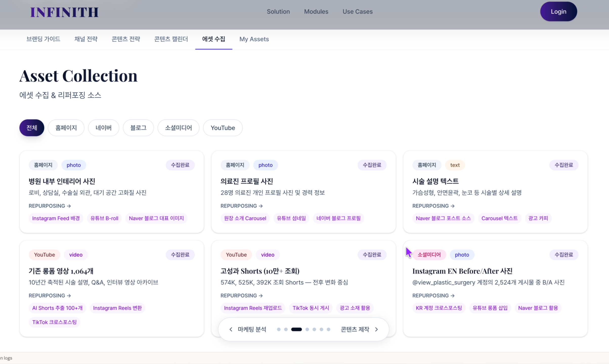Open the Modules menu in header
This screenshot has width=609, height=364.
click(316, 12)
